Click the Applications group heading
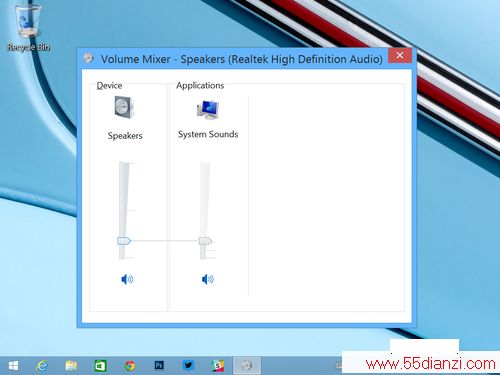This screenshot has height=375, width=500. click(200, 85)
